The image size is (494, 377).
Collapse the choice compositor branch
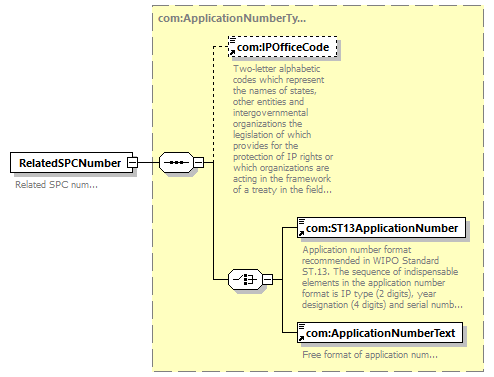click(x=267, y=279)
